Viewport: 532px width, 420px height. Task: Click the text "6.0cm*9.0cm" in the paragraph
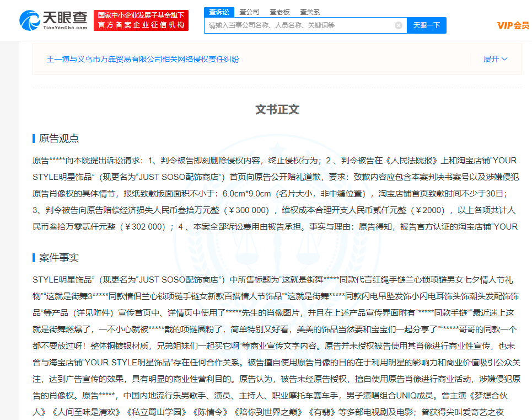(246, 194)
